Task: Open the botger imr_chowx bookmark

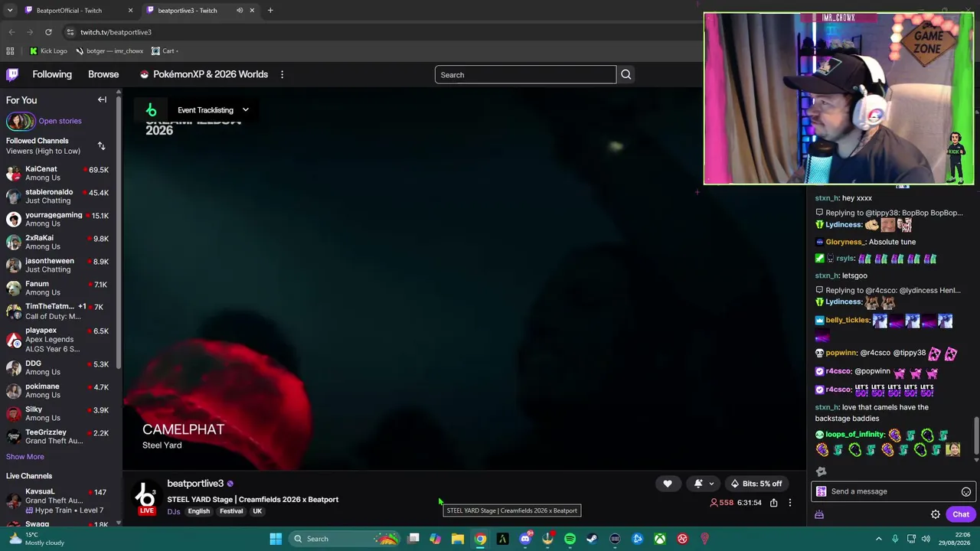Action: [x=109, y=51]
